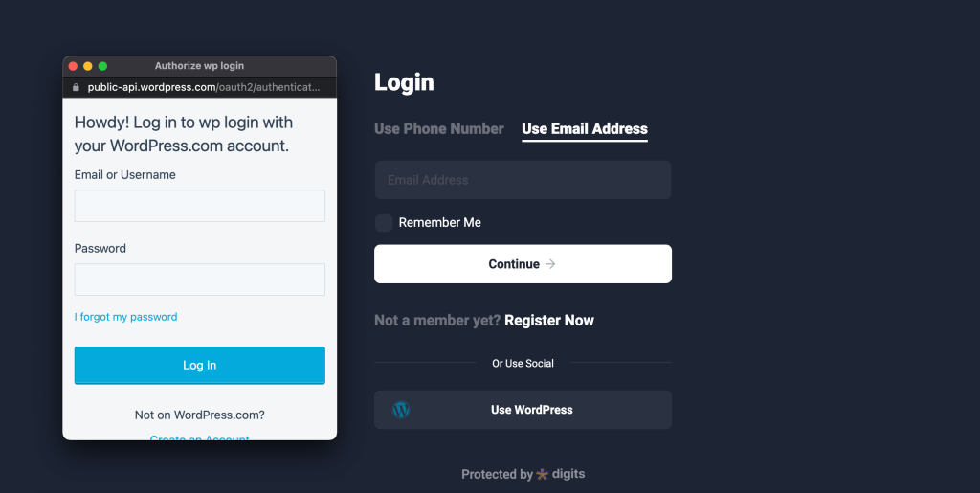
Task: Click the WordPress logo icon
Action: pos(401,410)
